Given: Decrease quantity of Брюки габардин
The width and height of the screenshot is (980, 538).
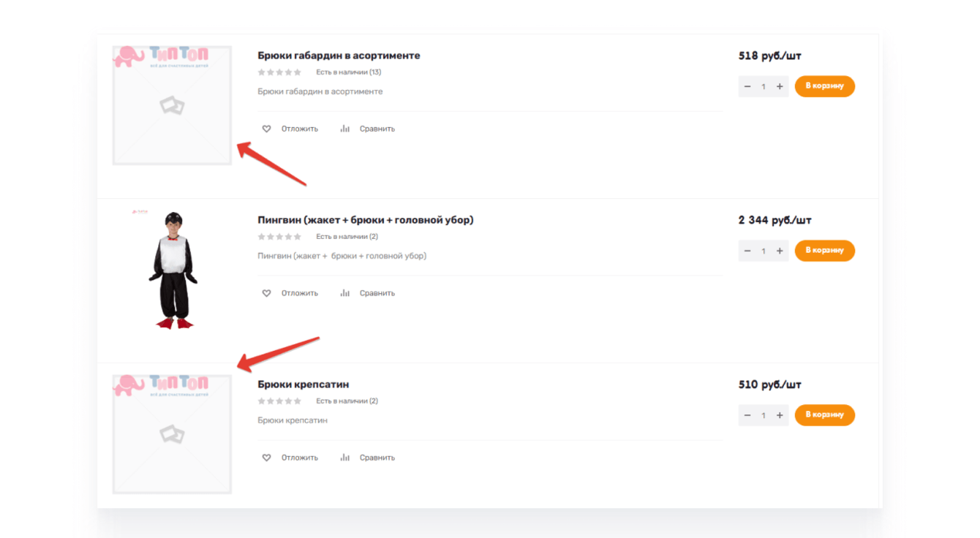Looking at the screenshot, I should (747, 86).
